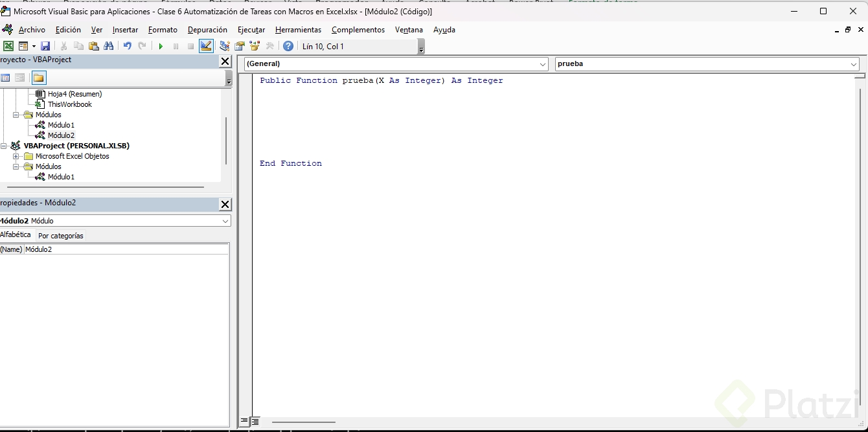Open the Insertar menu
This screenshot has height=432, width=868.
[x=125, y=30]
